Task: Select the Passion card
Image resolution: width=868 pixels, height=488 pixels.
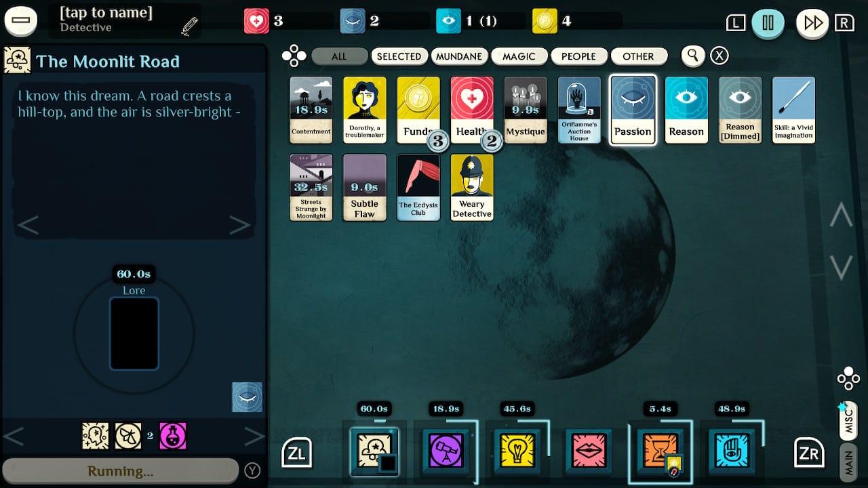Action: 632,109
